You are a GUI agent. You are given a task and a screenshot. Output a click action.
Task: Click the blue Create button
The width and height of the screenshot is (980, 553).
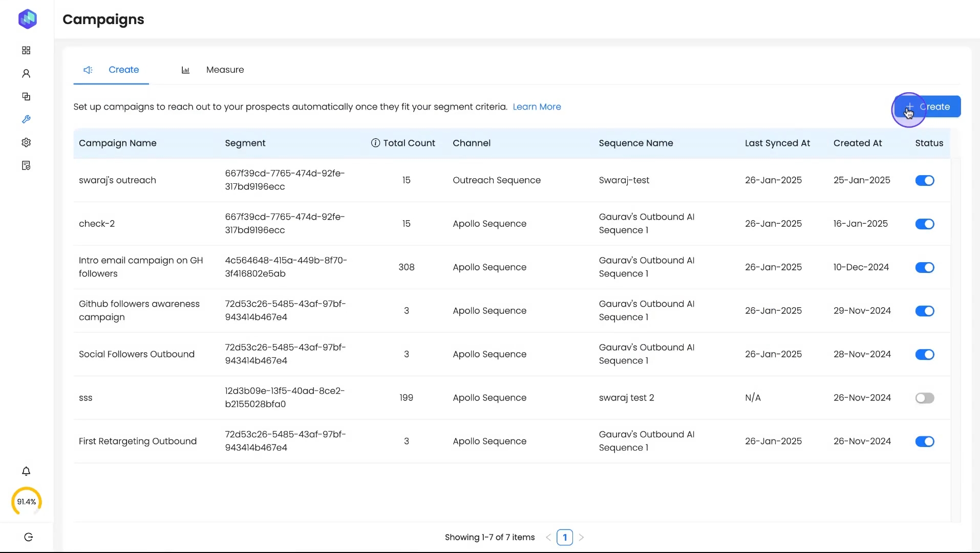point(927,107)
